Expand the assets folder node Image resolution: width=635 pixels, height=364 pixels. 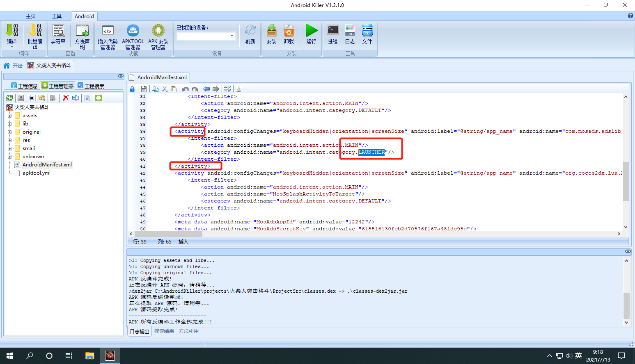coord(9,116)
